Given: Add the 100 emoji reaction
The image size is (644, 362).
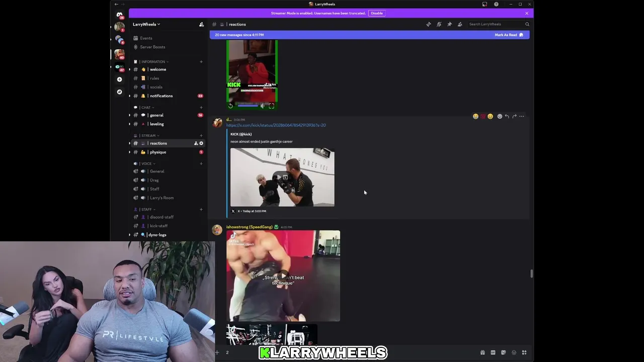Looking at the screenshot, I should 483,116.
